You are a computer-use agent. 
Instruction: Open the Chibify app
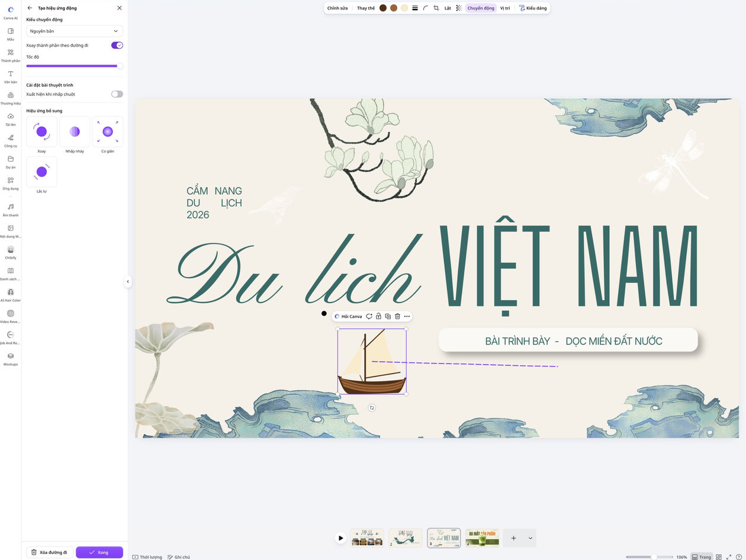coord(11,252)
